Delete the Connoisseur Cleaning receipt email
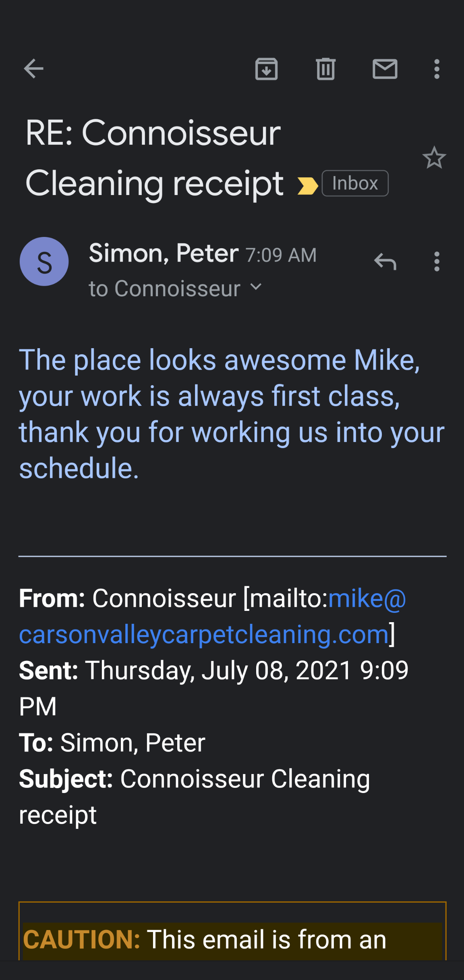Viewport: 464px width, 980px height. 326,69
